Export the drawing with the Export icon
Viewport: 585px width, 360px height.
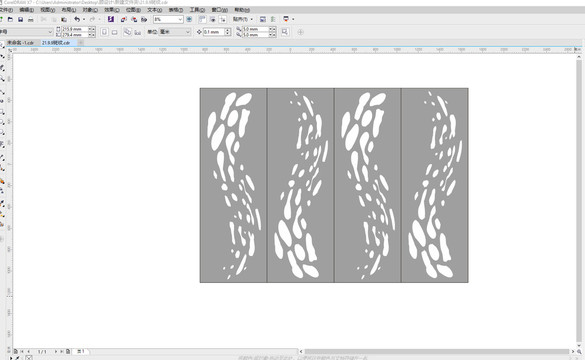134,19
